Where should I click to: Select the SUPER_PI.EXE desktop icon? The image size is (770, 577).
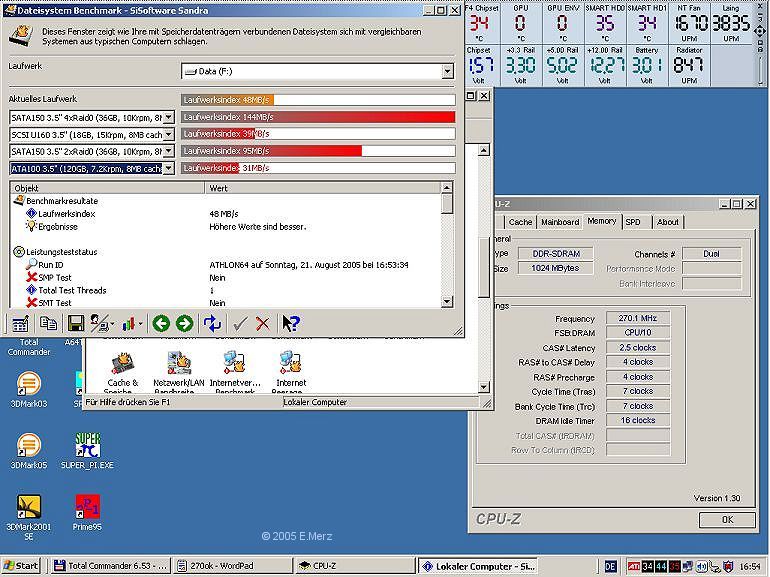tap(87, 451)
